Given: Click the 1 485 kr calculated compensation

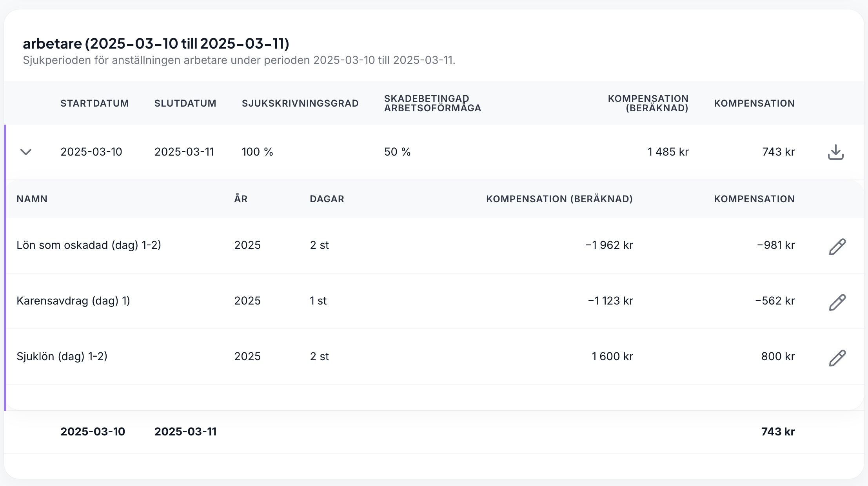Looking at the screenshot, I should click(x=668, y=152).
